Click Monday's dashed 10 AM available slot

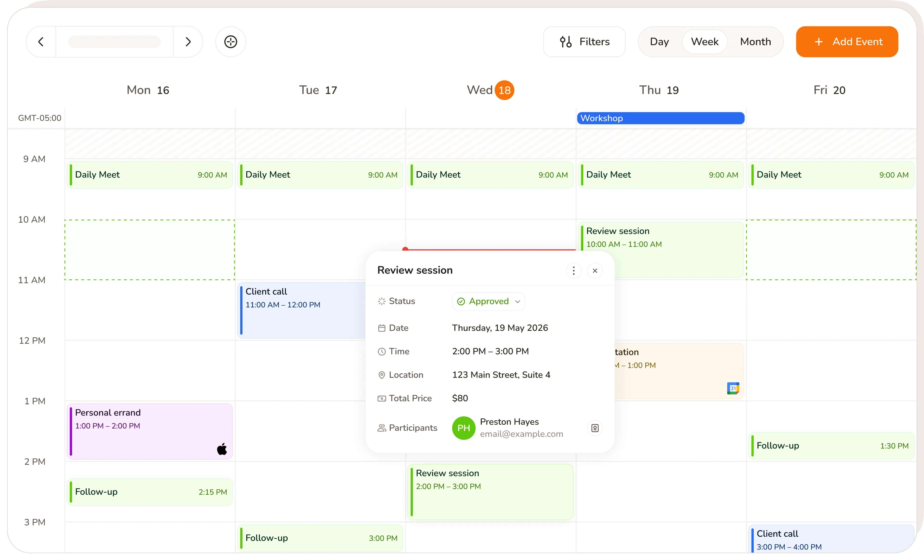150,250
